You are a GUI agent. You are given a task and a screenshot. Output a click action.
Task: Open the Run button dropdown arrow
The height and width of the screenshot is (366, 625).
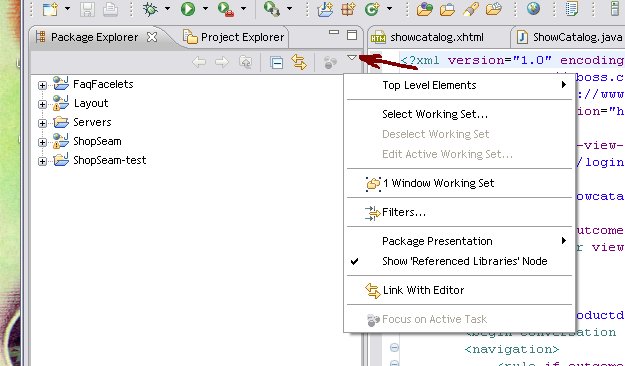[205, 8]
